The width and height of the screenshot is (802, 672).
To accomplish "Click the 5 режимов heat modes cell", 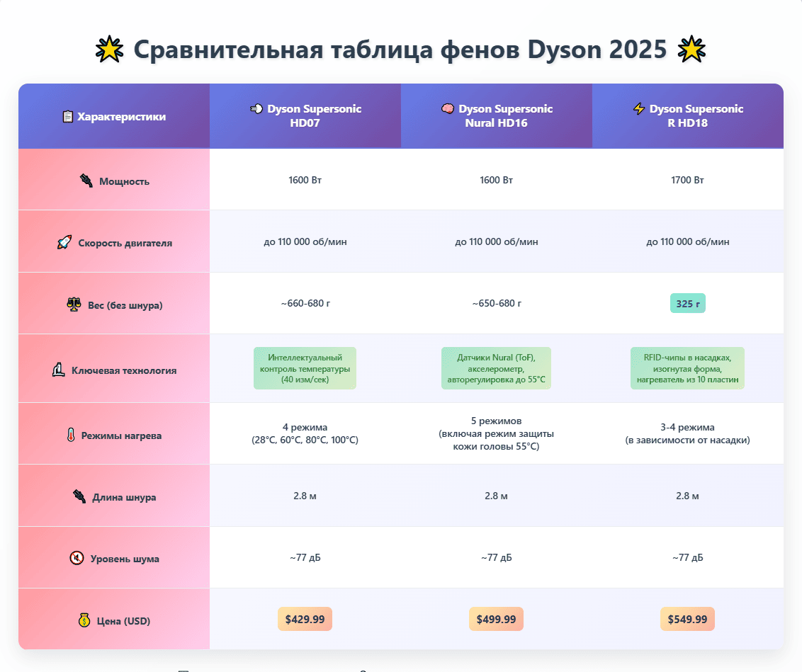I will click(496, 433).
